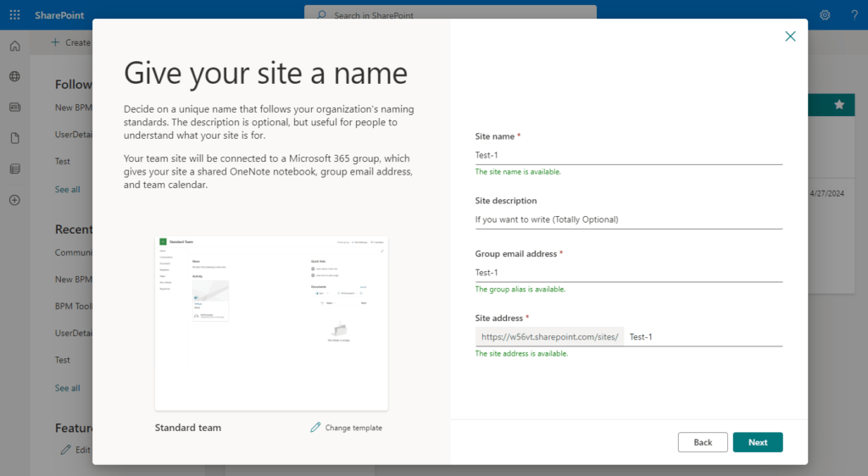This screenshot has width=868, height=476.
Task: Click the Site name input field
Action: [629, 155]
